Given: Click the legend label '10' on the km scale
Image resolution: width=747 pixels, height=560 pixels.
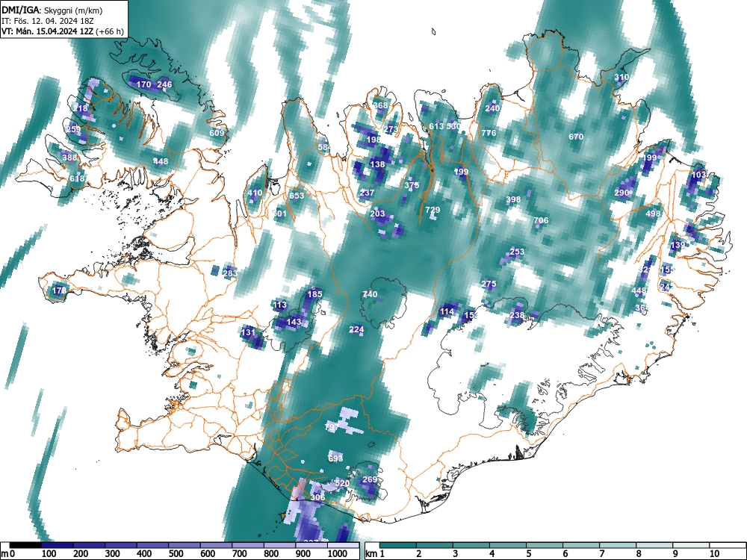Looking at the screenshot, I should (x=714, y=554).
